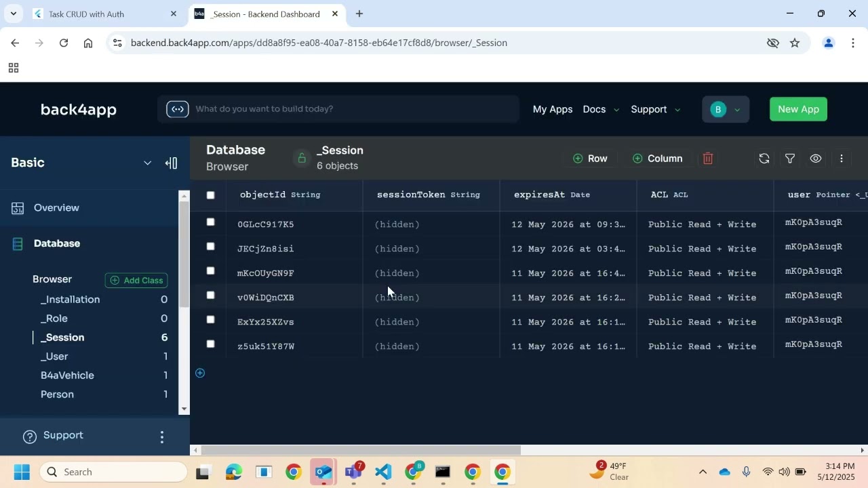Click the New App button
Image resolution: width=868 pixels, height=488 pixels.
[798, 109]
